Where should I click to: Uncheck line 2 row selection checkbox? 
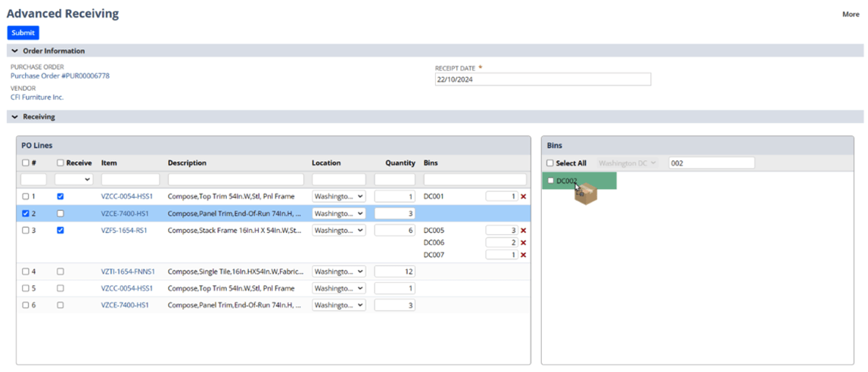[x=26, y=213]
